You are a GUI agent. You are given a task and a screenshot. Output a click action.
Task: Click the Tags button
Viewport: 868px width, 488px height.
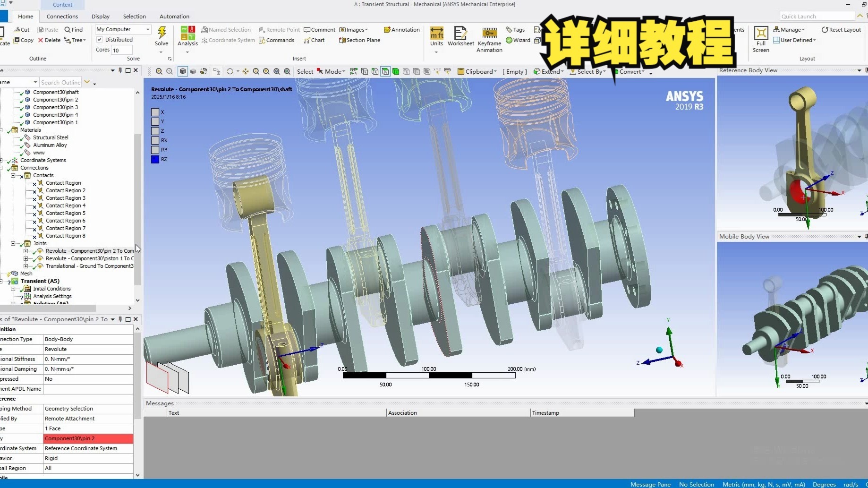pyautogui.click(x=515, y=29)
